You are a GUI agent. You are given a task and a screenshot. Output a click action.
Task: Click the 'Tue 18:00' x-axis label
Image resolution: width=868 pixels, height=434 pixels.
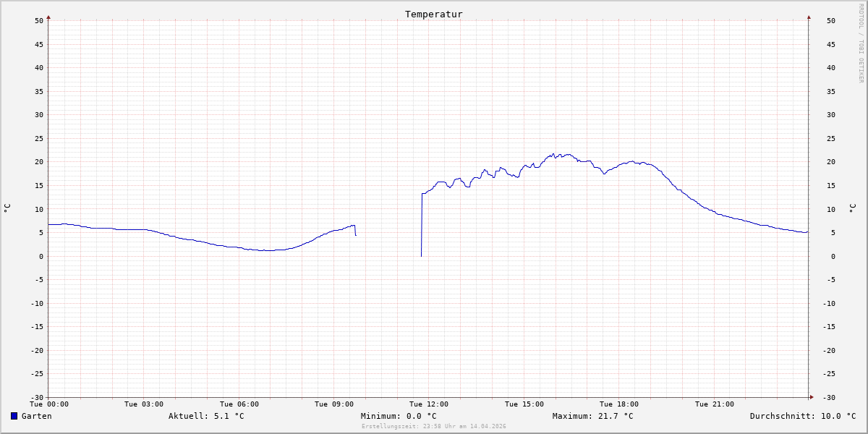point(619,404)
